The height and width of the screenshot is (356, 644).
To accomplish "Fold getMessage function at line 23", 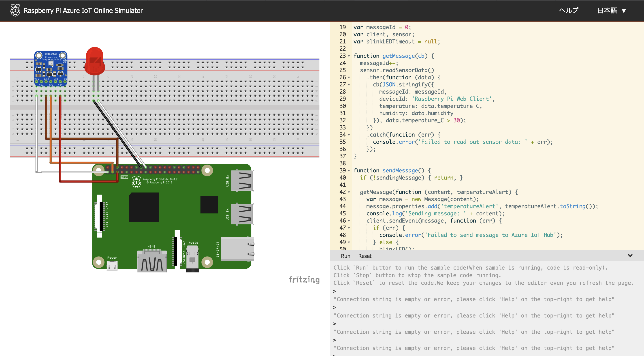I will click(349, 56).
